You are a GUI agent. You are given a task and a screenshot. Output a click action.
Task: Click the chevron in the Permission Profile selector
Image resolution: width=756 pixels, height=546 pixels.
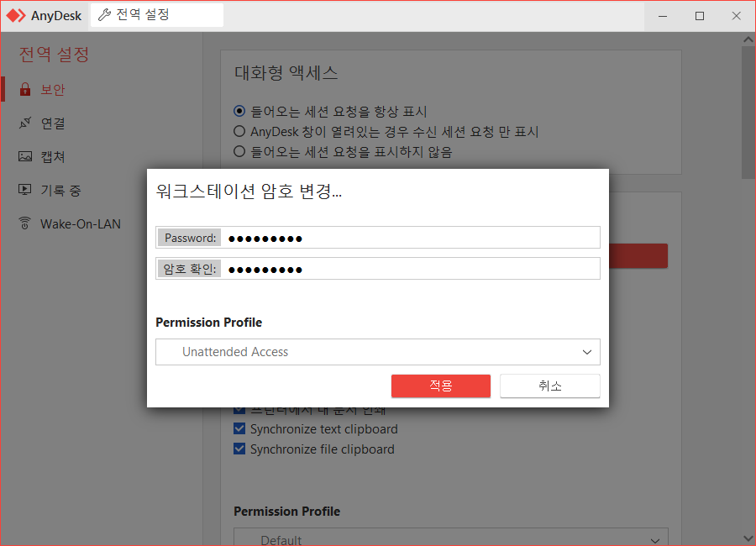click(586, 352)
